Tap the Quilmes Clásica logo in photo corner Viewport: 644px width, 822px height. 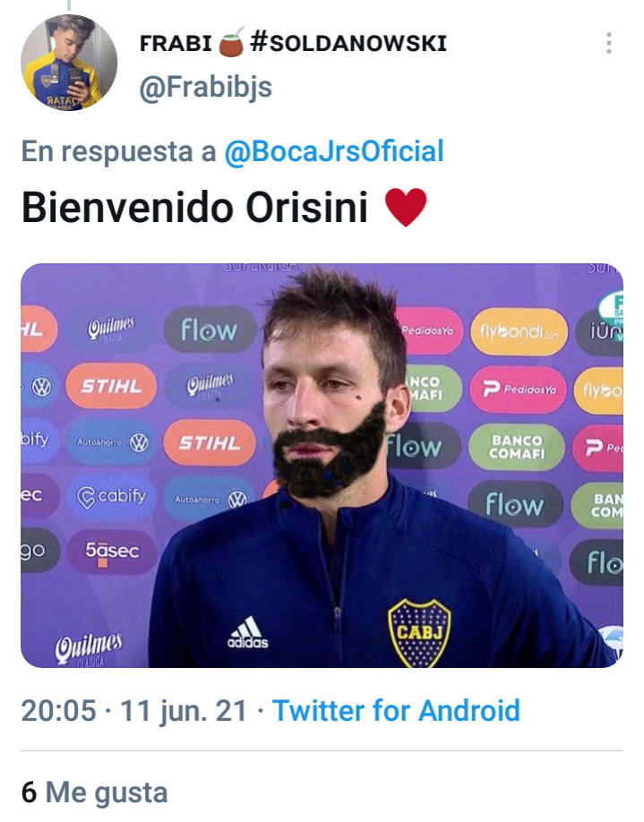click(90, 649)
